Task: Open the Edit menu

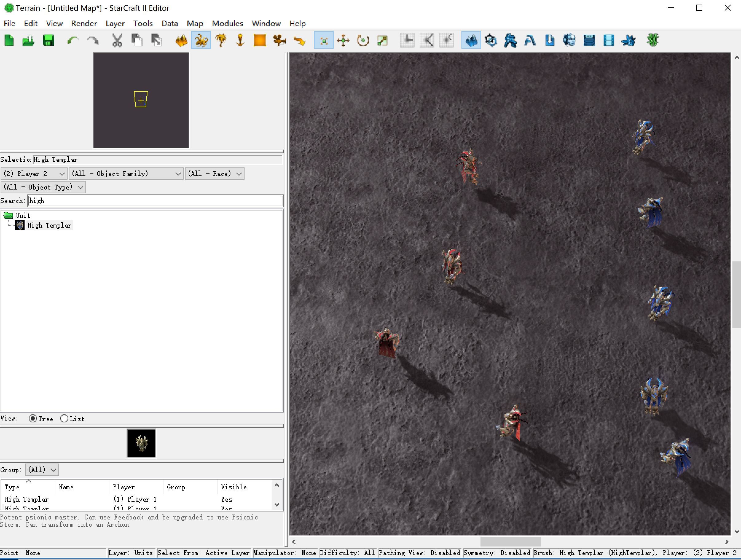Action: [x=30, y=23]
